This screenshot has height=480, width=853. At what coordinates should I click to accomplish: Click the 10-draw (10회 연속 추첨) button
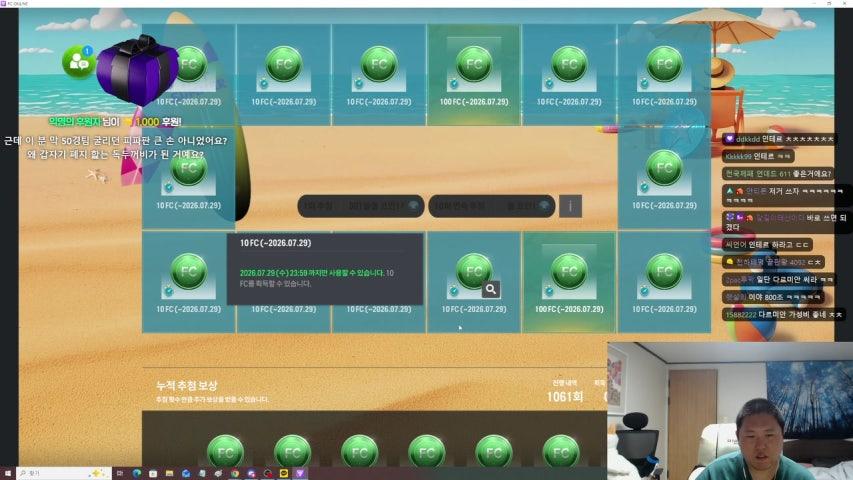[492, 206]
